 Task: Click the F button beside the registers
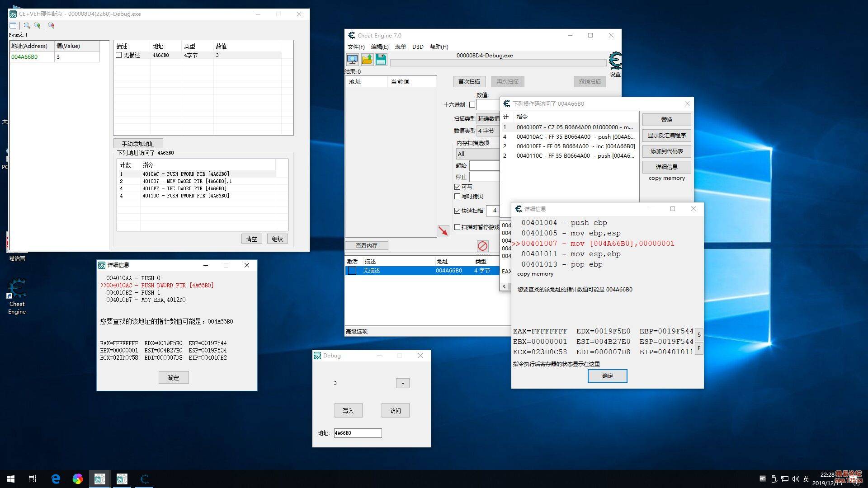(x=699, y=348)
